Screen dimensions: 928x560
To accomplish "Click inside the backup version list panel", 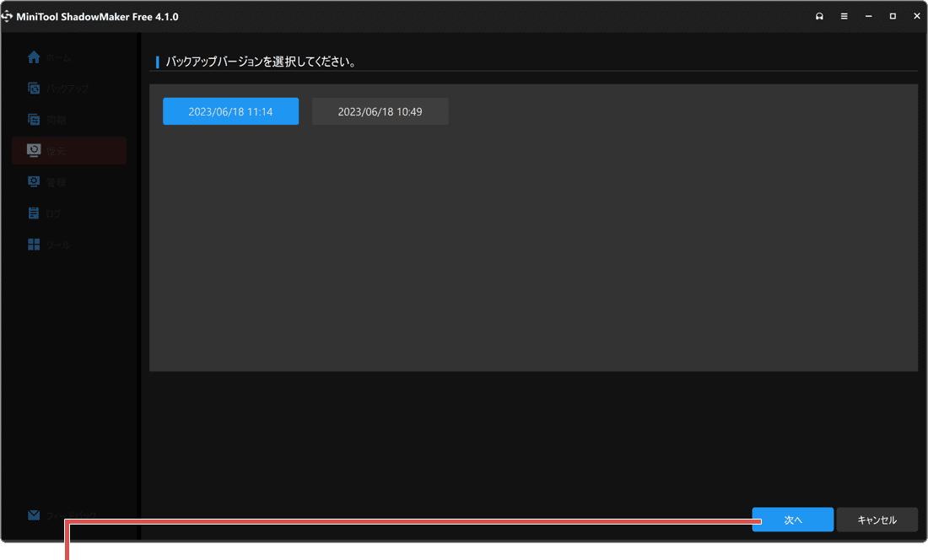I will pyautogui.click(x=531, y=253).
